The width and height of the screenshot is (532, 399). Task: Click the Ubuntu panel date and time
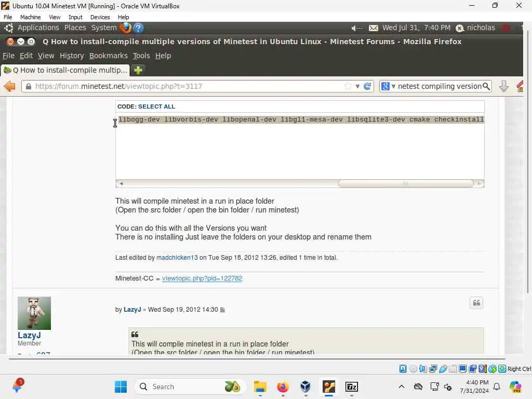click(416, 28)
